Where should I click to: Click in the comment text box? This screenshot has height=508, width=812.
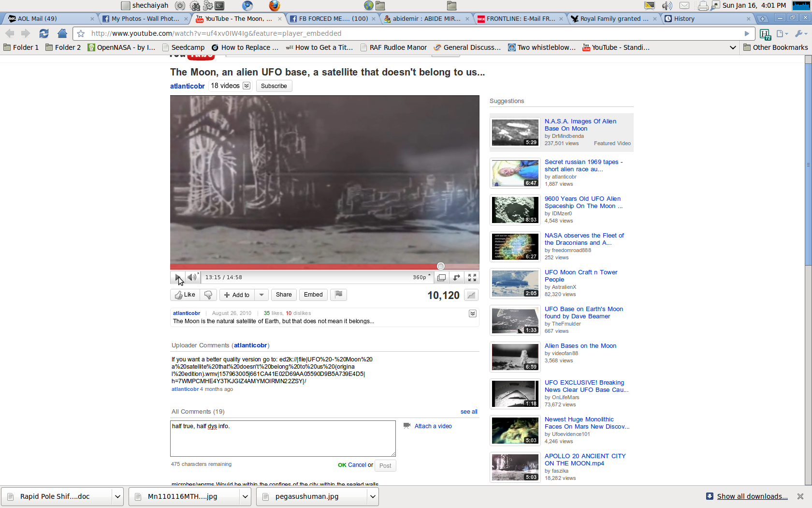(x=283, y=438)
